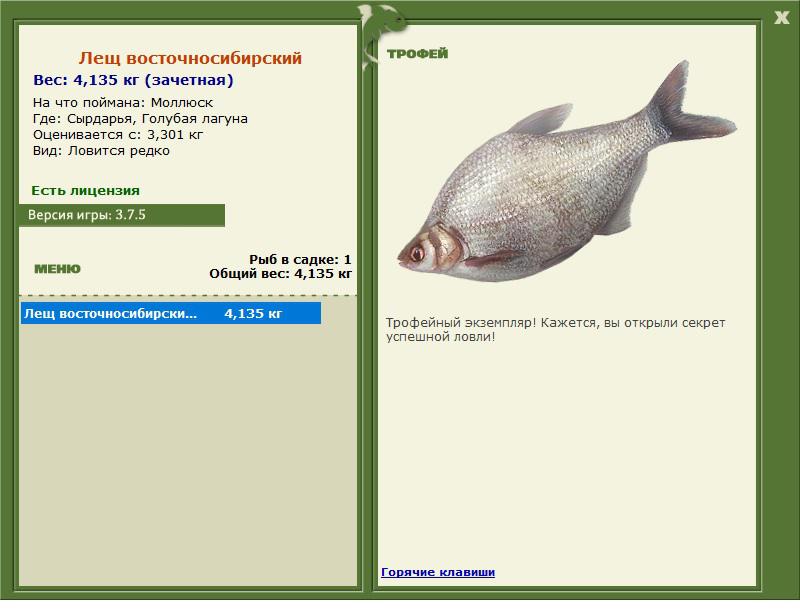Click the Вес: 4,135 кг (зачетная) line
800x614 pixels.
coord(133,80)
